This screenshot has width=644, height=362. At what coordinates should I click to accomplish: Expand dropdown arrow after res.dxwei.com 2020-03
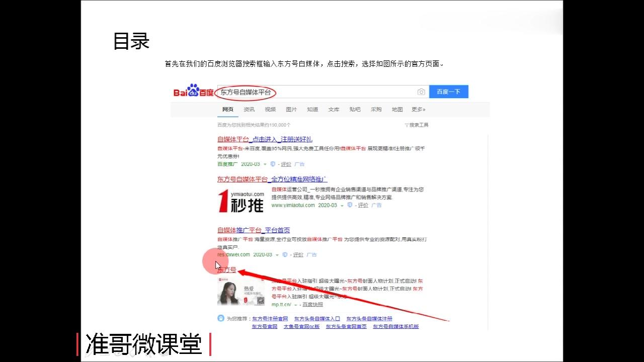click(x=277, y=255)
